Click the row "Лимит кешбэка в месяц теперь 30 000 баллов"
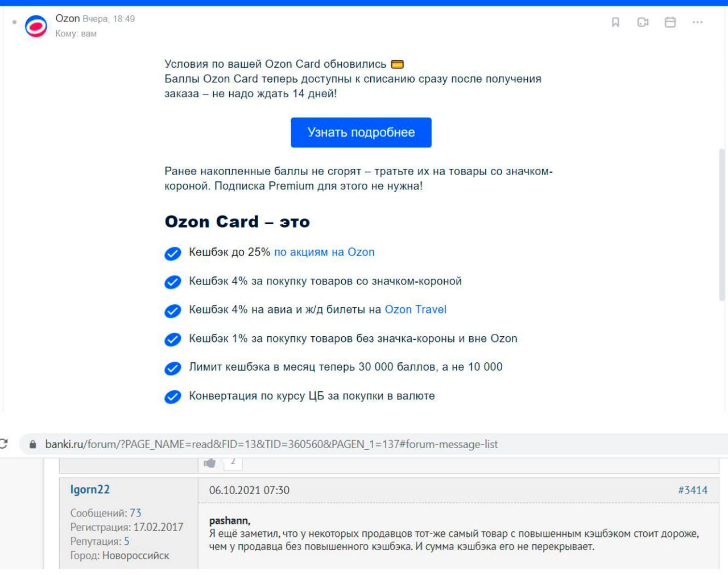This screenshot has height=575, width=728. pos(333,367)
